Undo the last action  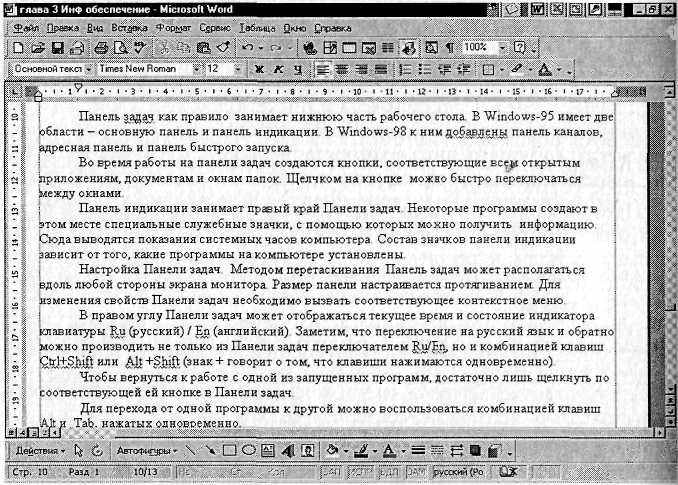[x=247, y=48]
